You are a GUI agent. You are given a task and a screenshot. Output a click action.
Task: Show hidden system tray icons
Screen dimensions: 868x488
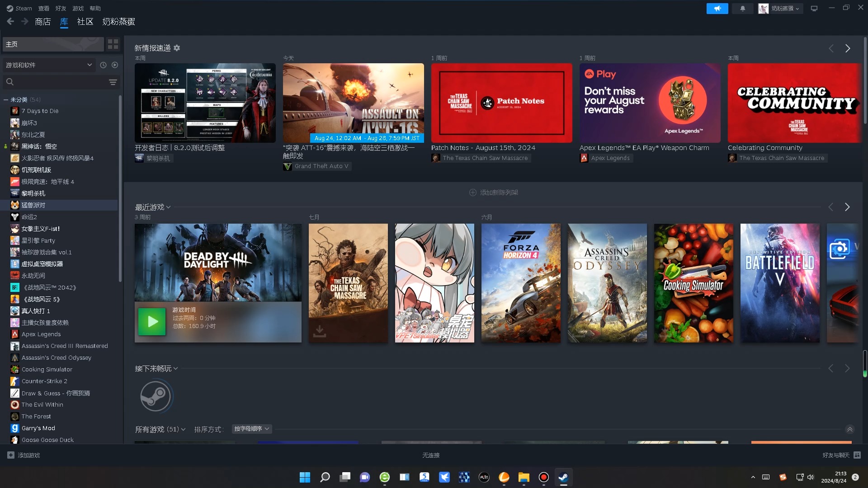pyautogui.click(x=753, y=477)
